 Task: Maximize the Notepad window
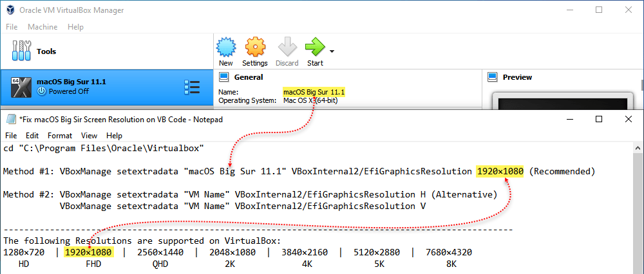(x=599, y=120)
